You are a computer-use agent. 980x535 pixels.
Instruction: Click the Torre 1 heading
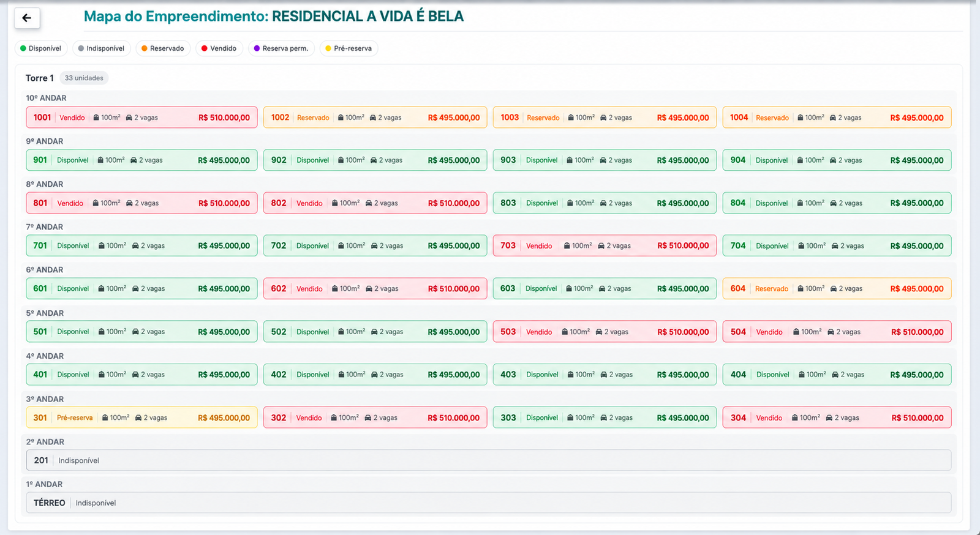tap(40, 78)
